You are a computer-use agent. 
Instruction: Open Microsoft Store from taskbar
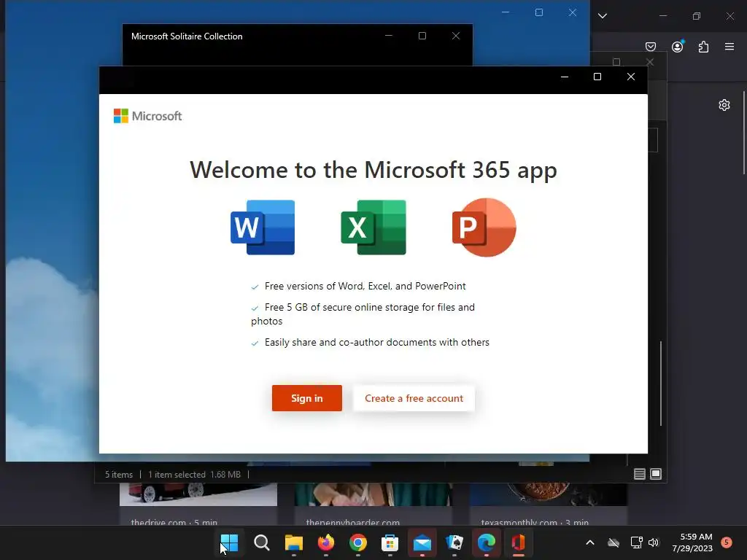(x=390, y=542)
